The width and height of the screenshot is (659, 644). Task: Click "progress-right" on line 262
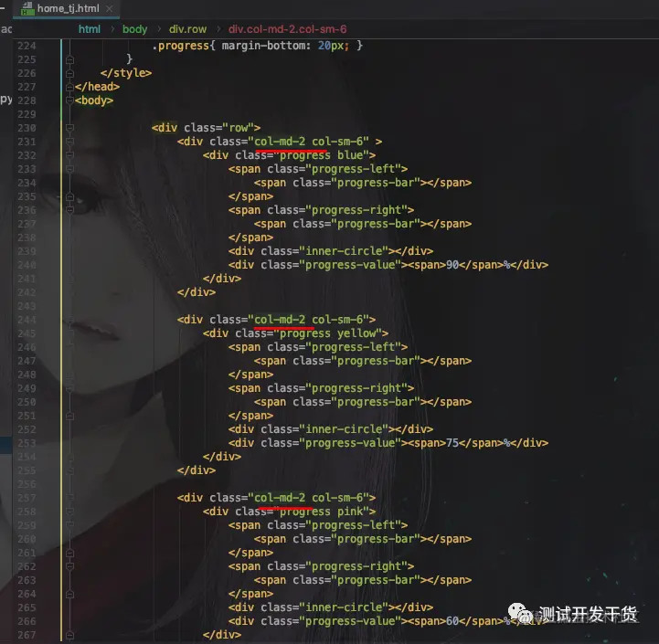coord(356,566)
